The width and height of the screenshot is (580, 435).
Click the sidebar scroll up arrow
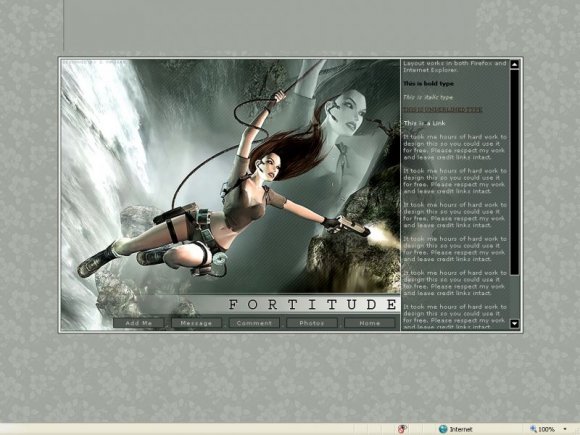pyautogui.click(x=515, y=65)
